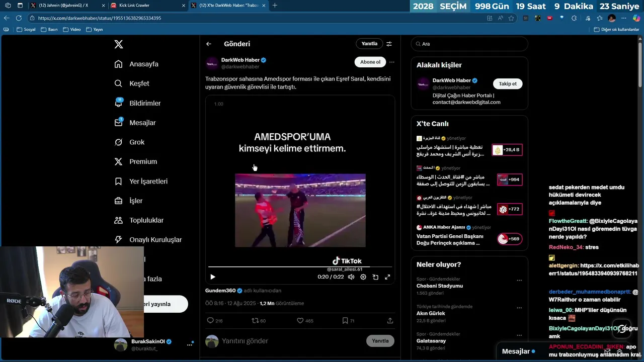Open video quality settings gear
The height and width of the screenshot is (362, 644).
(363, 277)
